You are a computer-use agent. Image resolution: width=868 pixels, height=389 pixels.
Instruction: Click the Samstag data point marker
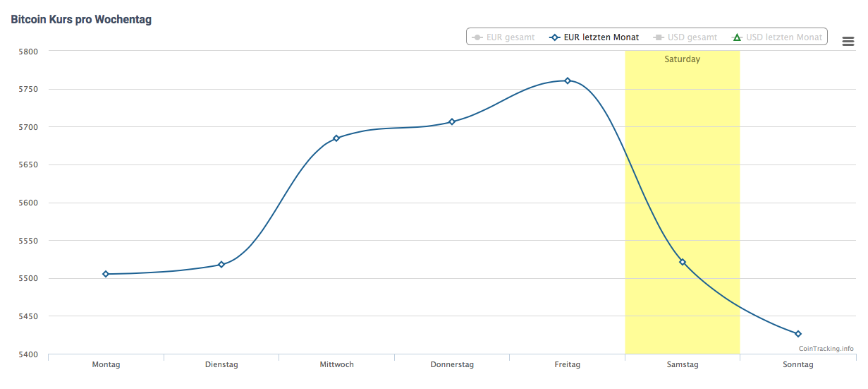click(683, 262)
